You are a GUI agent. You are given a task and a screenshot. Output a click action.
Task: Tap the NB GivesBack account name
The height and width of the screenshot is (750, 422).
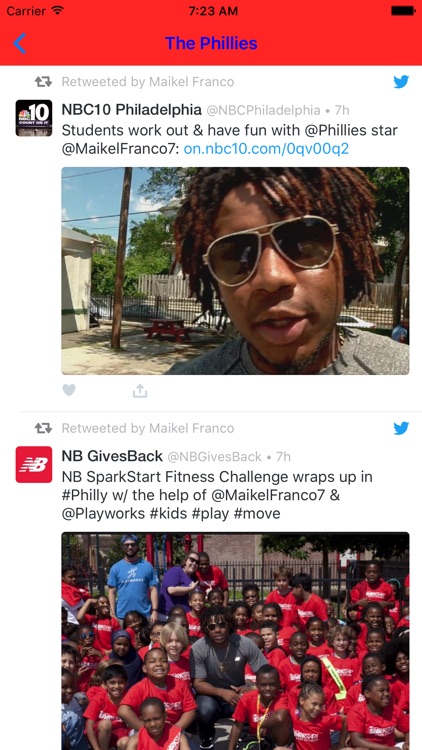[112, 456]
